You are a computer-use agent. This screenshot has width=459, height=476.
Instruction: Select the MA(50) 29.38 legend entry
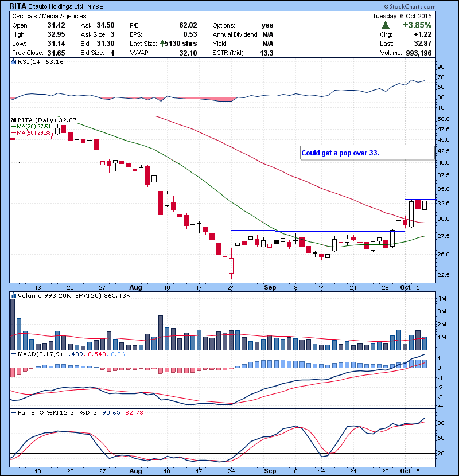click(31, 132)
